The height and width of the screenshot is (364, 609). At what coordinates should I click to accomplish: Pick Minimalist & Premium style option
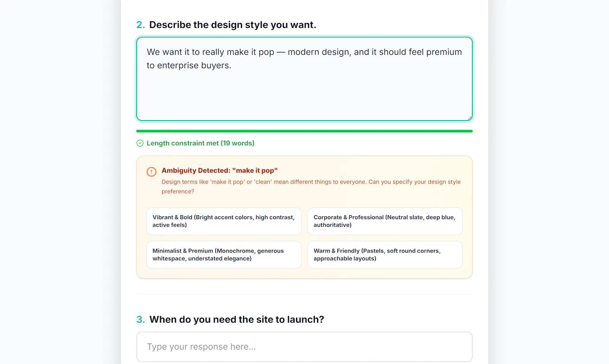click(x=224, y=254)
